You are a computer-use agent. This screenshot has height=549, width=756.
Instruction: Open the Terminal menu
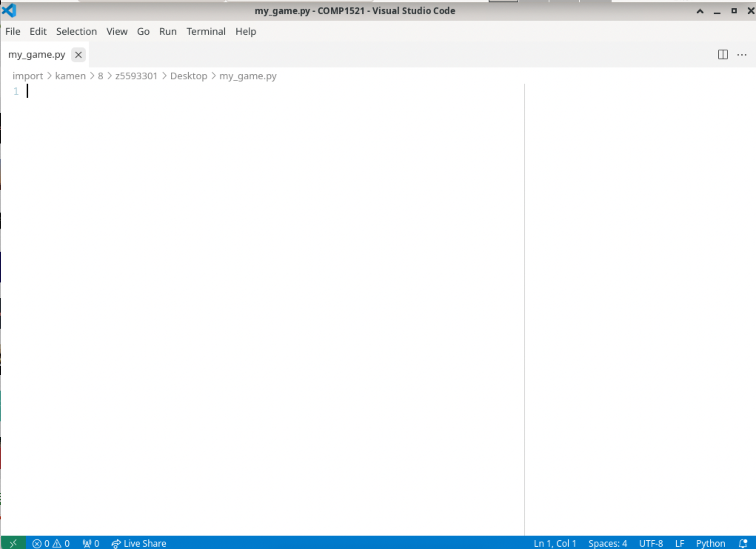[x=206, y=31]
